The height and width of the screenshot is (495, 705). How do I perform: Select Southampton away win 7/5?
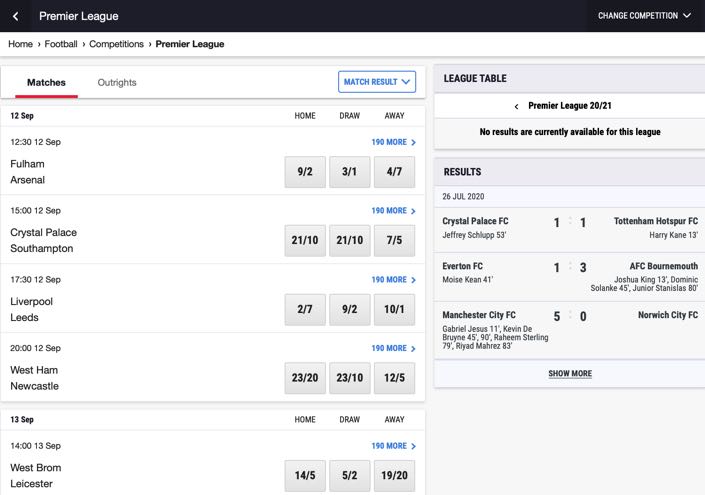(x=394, y=241)
